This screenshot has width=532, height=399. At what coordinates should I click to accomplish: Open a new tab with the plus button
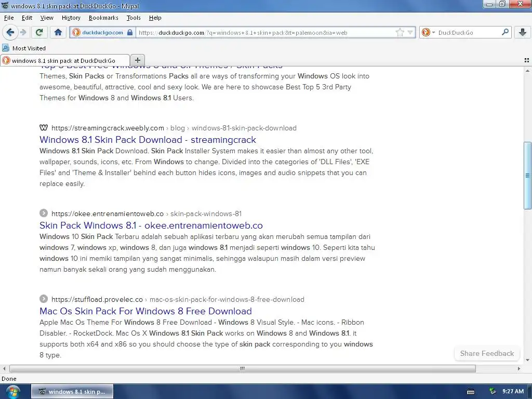click(137, 60)
